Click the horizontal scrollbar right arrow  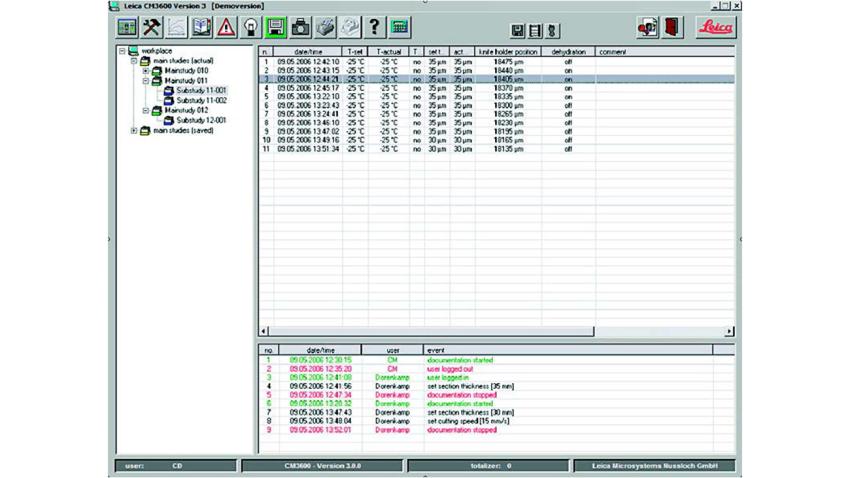(730, 331)
